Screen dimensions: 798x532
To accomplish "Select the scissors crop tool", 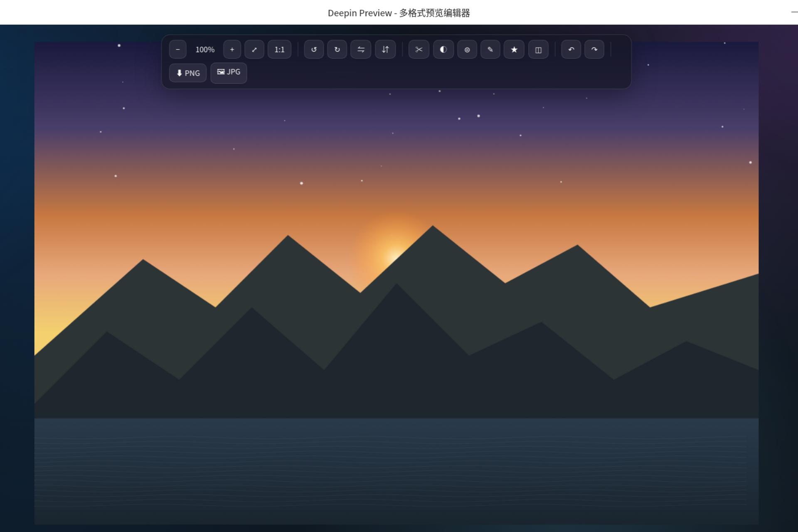I will [x=419, y=49].
